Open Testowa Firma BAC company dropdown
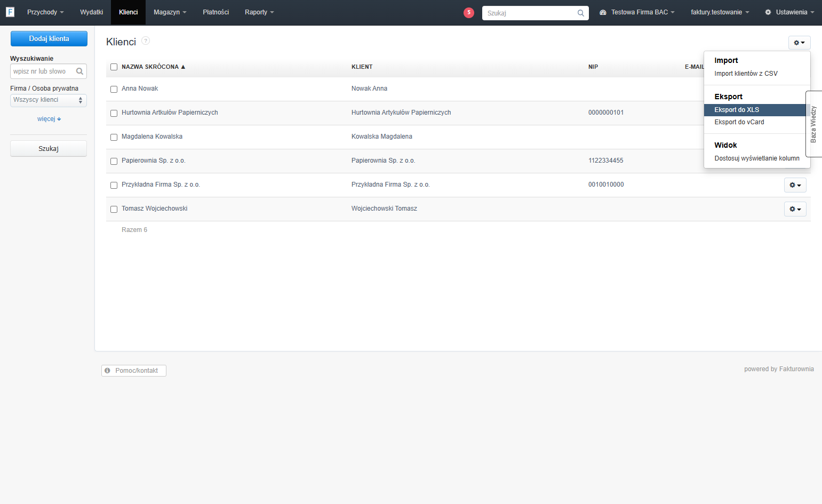The height and width of the screenshot is (504, 822). [637, 12]
